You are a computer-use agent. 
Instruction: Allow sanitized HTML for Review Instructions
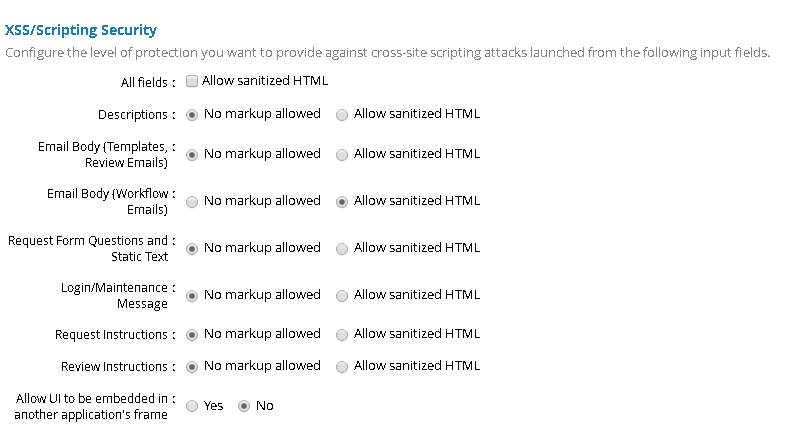click(342, 367)
